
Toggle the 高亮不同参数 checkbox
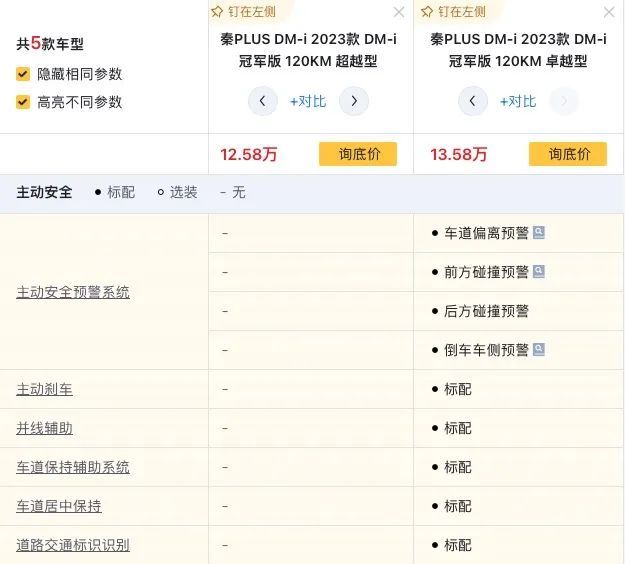[23, 102]
